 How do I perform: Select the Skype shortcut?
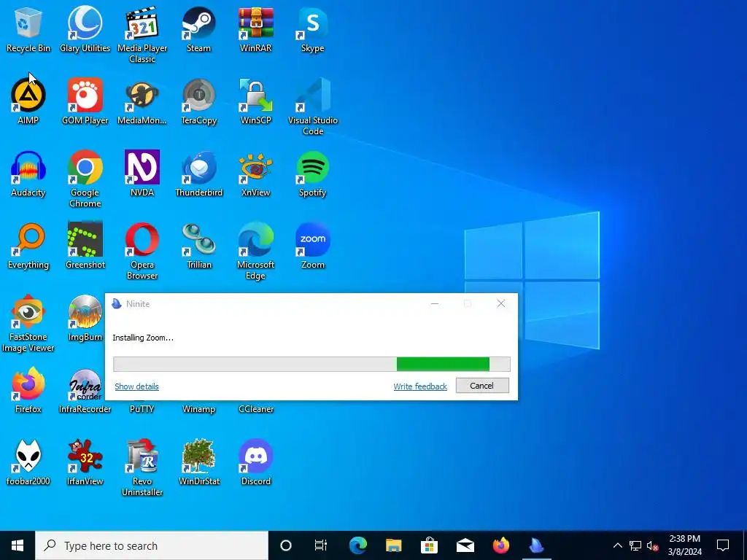click(312, 29)
